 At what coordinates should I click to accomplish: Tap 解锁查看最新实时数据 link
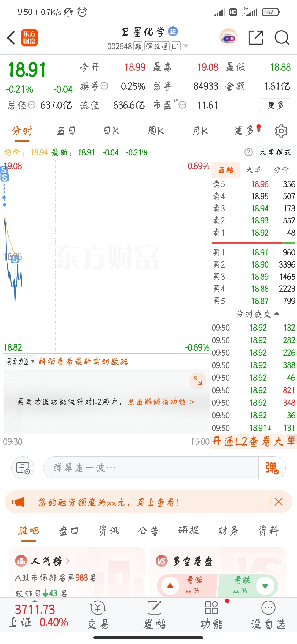pos(83,361)
